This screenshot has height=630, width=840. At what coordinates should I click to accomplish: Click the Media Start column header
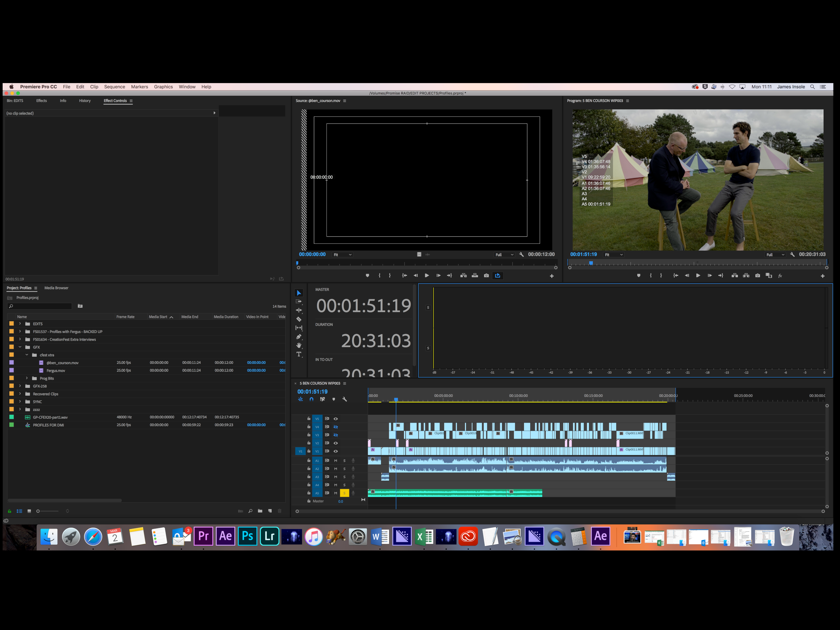pyautogui.click(x=158, y=317)
